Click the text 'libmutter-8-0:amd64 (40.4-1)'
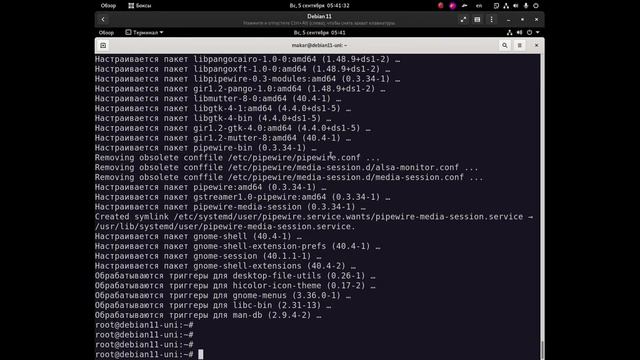This screenshot has height=360, width=640. (262, 98)
